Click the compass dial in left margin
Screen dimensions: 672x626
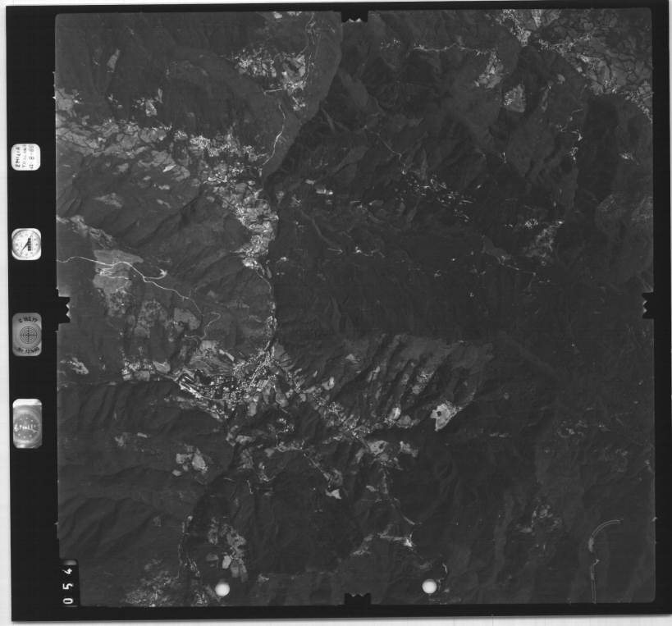pyautogui.click(x=26, y=244)
